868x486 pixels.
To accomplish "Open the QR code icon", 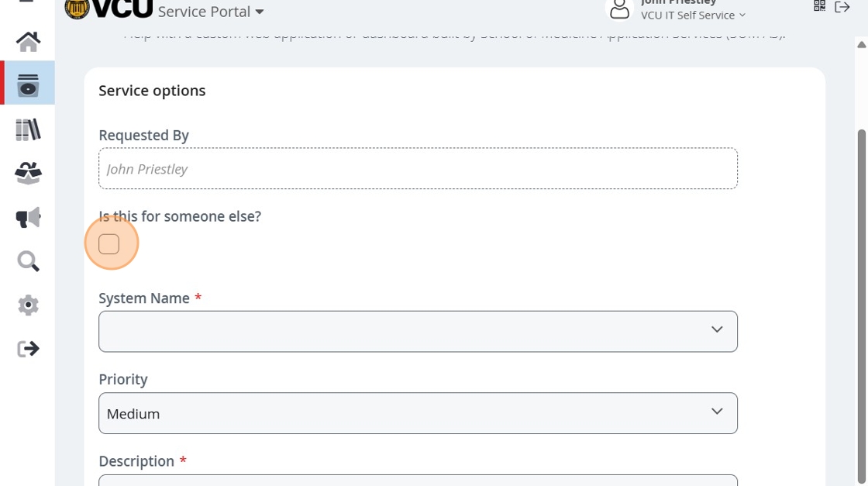I will tap(819, 6).
